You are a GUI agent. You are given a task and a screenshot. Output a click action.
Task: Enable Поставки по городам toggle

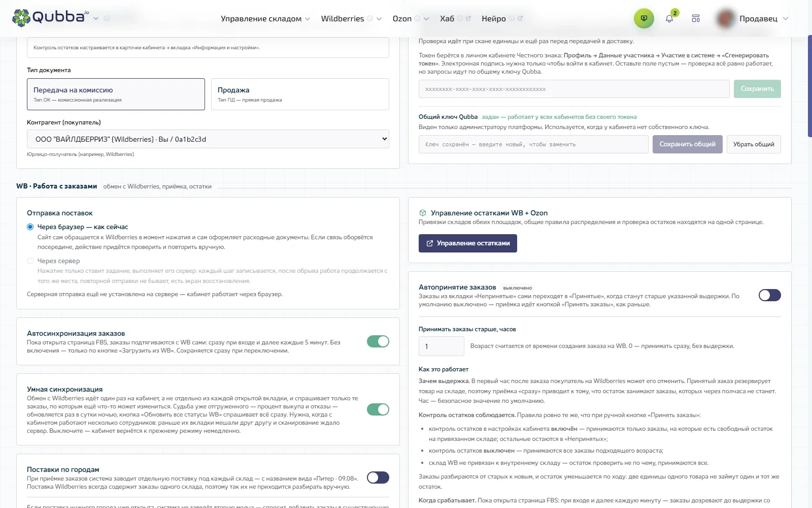(x=378, y=478)
